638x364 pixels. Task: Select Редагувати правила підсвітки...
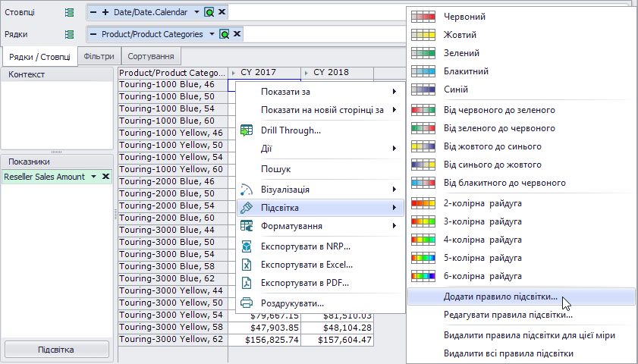(x=521, y=315)
